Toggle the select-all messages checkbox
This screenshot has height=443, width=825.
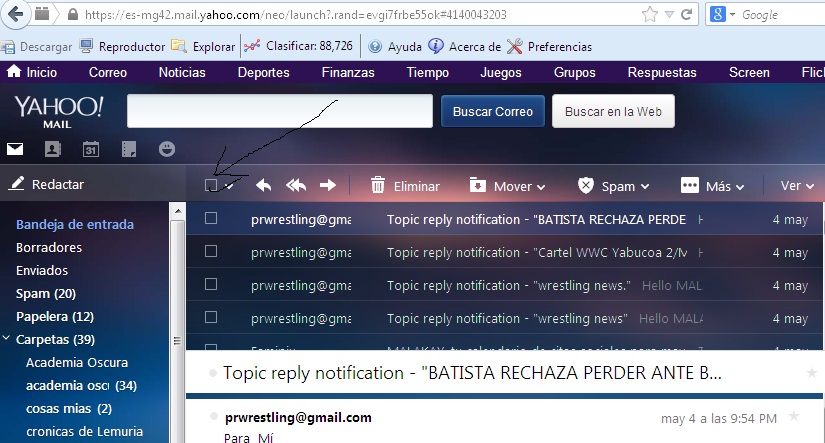click(211, 185)
